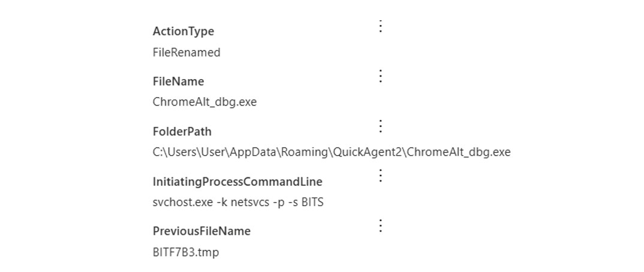Open the ActionType field options menu
The height and width of the screenshot is (272, 644).
click(380, 27)
